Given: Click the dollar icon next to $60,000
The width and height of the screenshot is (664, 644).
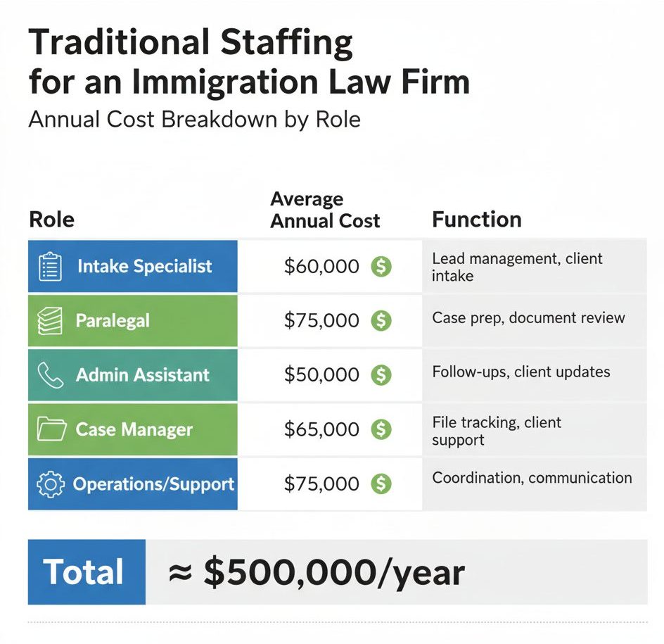Looking at the screenshot, I should click(x=381, y=267).
